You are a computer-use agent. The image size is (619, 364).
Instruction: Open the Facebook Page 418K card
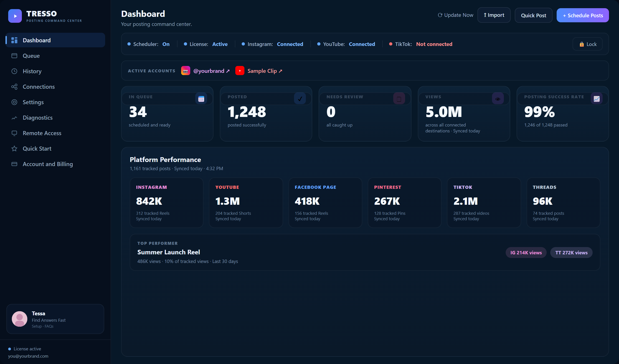(x=325, y=203)
